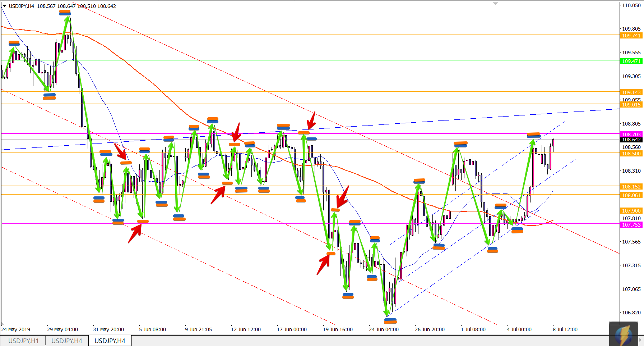Switch to the inactive USDJPY,H4 chart tab
Image resolution: width=644 pixels, height=346 pixels.
(67, 341)
